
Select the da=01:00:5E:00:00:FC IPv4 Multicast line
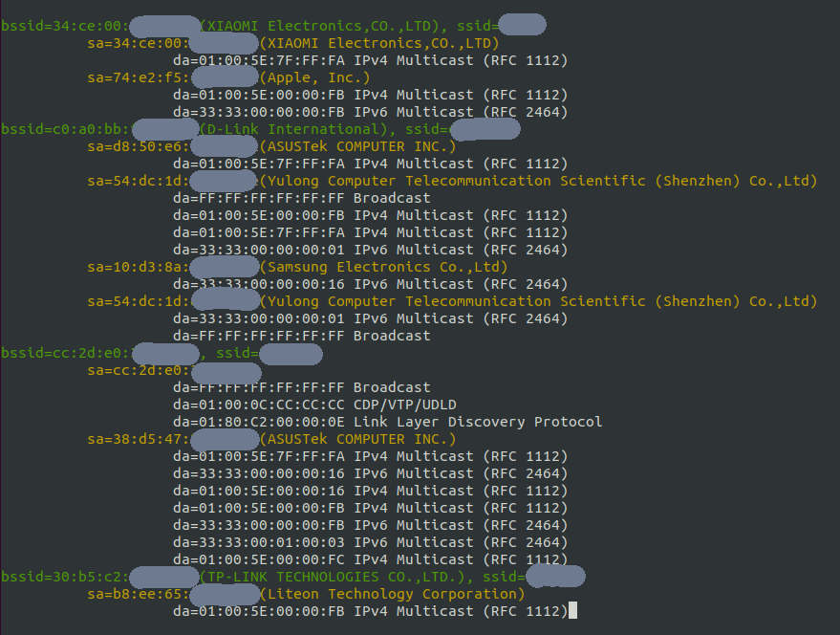tap(370, 558)
